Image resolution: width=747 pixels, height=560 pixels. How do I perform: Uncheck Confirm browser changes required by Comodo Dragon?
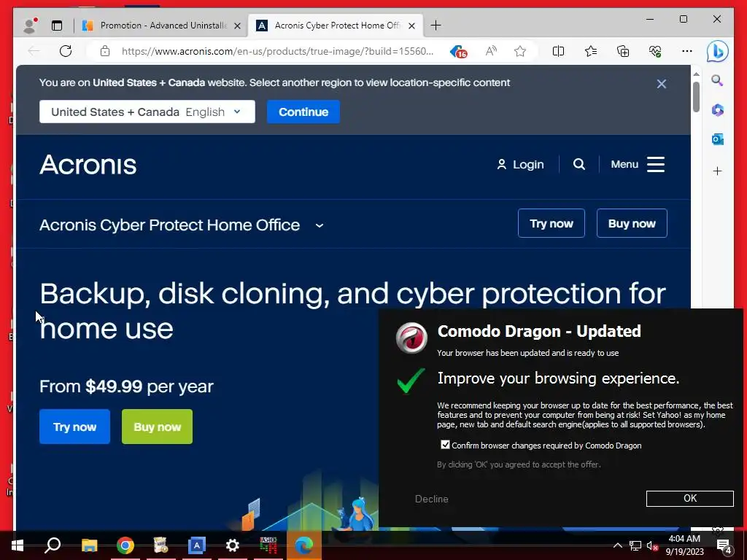click(x=446, y=445)
